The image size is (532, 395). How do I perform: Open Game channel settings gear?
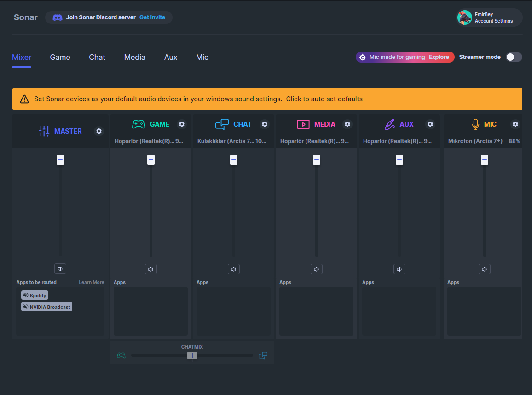(x=182, y=124)
